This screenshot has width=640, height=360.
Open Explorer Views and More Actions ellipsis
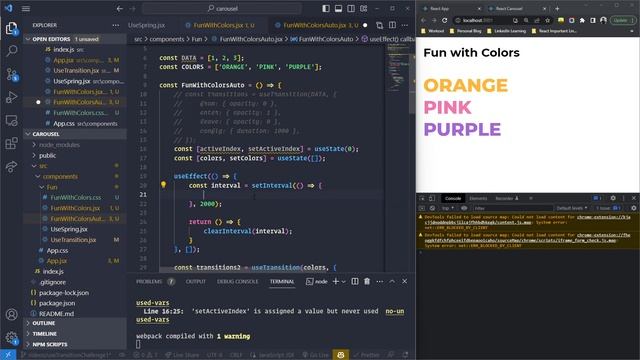tap(116, 25)
